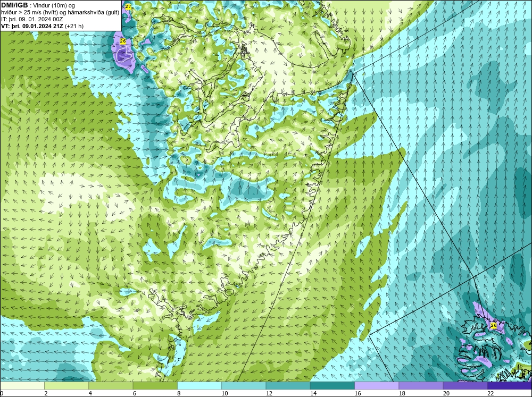Click the 14–16 m/s dark teal legend swatch
The image size is (532, 397).
point(332,386)
